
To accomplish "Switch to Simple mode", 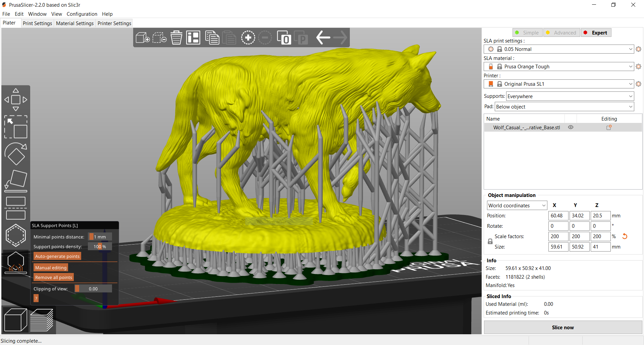I will point(528,33).
